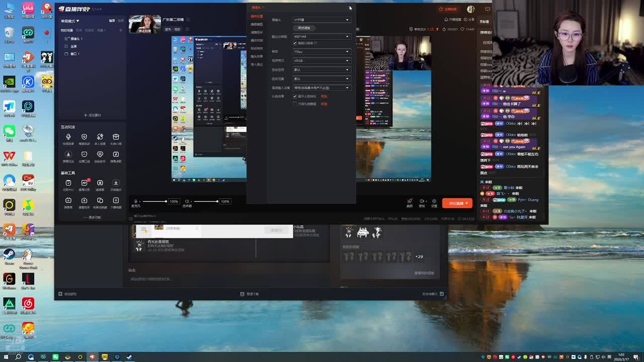Open the 设置 gear icon near stream button

coord(434,202)
